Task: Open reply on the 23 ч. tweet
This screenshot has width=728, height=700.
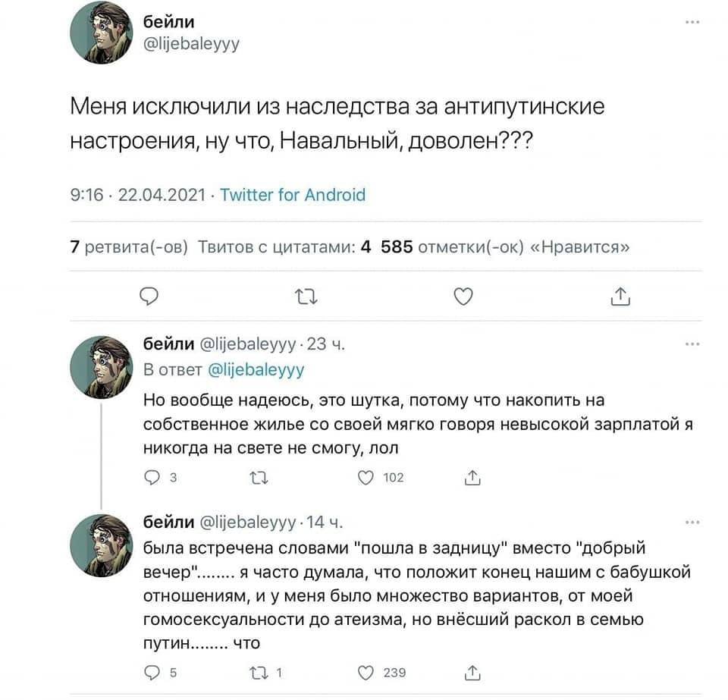Action: pos(151,478)
